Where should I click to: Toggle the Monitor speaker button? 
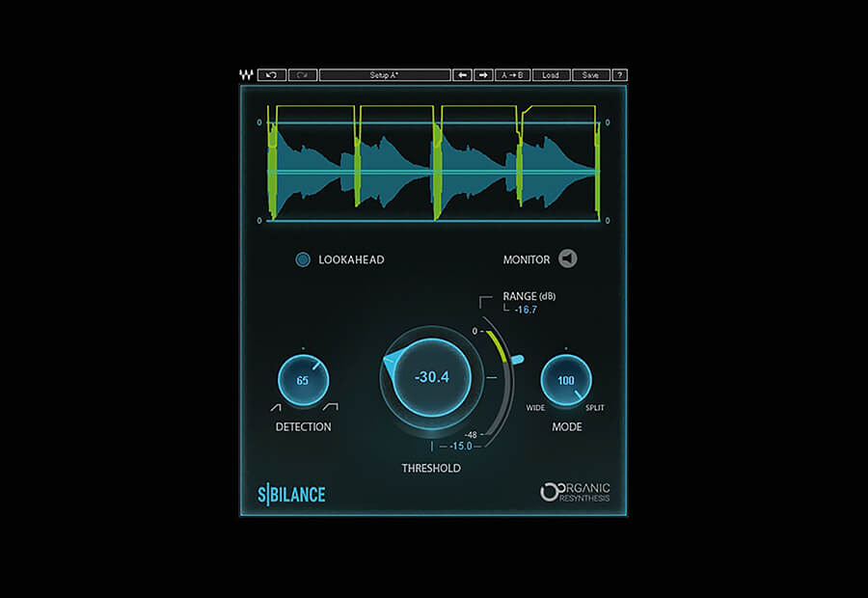(x=567, y=258)
